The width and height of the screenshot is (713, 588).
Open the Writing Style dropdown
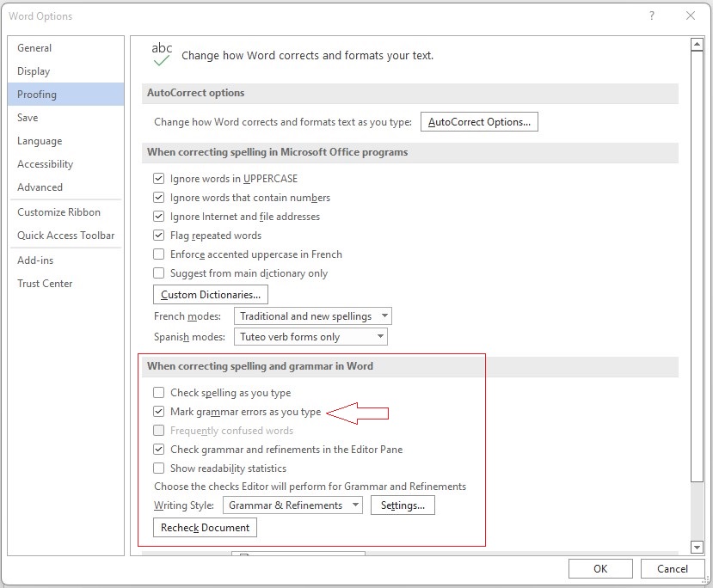click(x=292, y=505)
